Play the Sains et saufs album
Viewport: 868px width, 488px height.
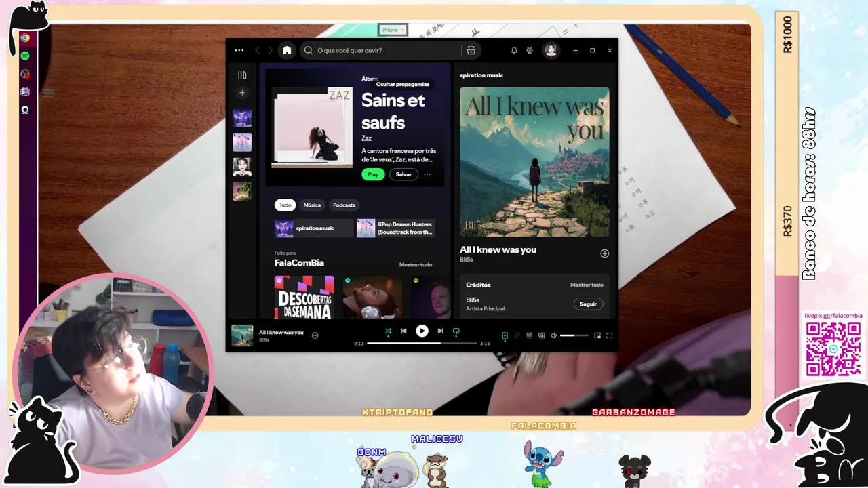373,174
